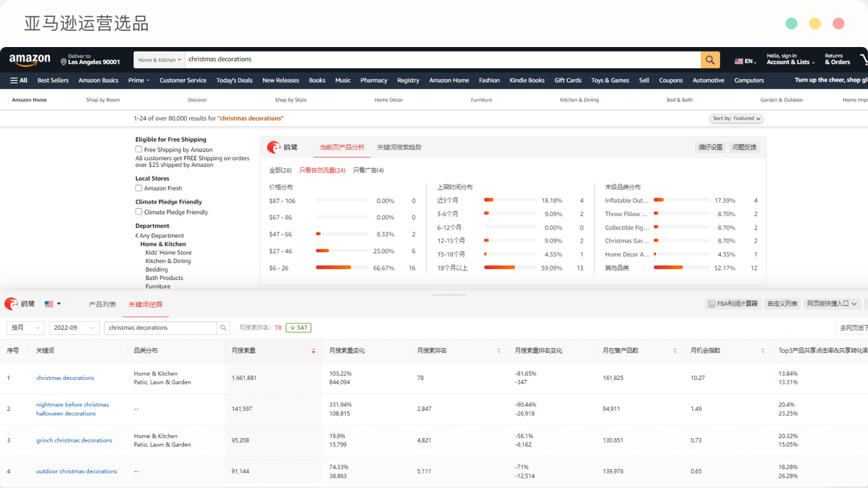The image size is (868, 488).
Task: Click Kids' Home Store department link
Action: point(168,253)
